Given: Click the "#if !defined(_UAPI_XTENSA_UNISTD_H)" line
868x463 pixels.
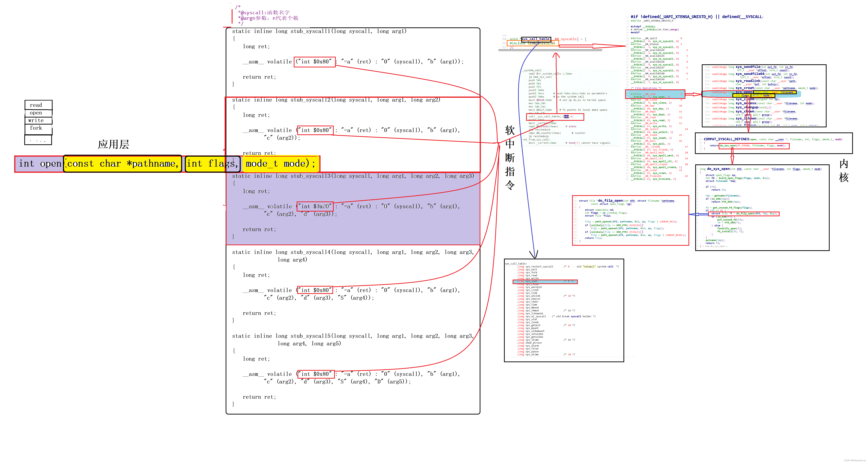Looking at the screenshot, I should coord(697,17).
